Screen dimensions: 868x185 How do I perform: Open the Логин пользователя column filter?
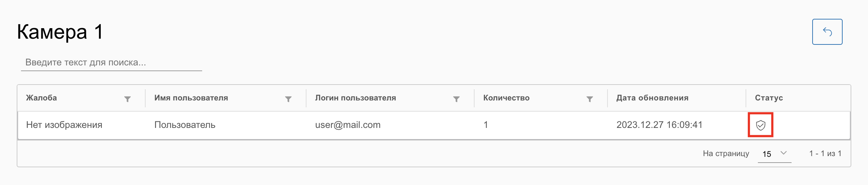(456, 99)
